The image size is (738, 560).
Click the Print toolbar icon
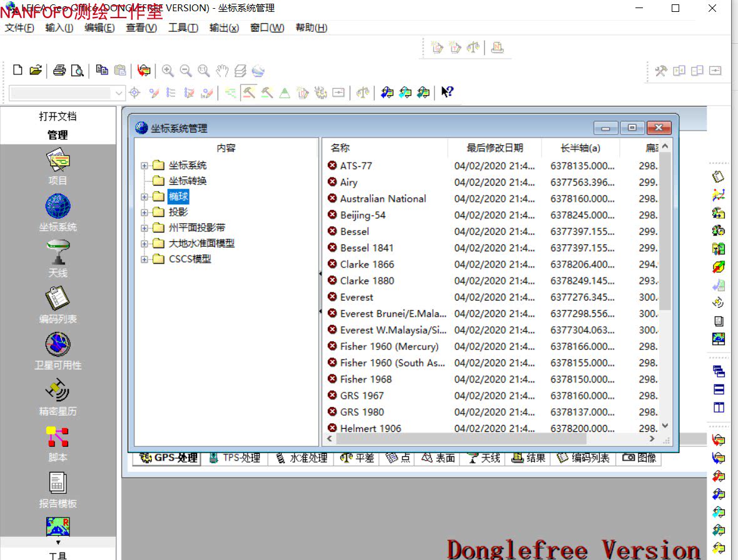(59, 70)
